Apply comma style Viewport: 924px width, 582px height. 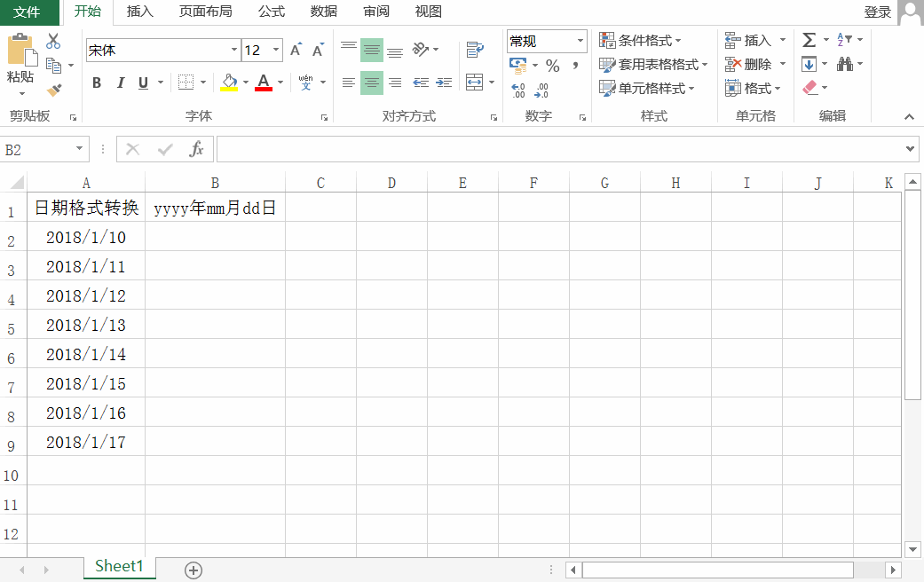(575, 66)
